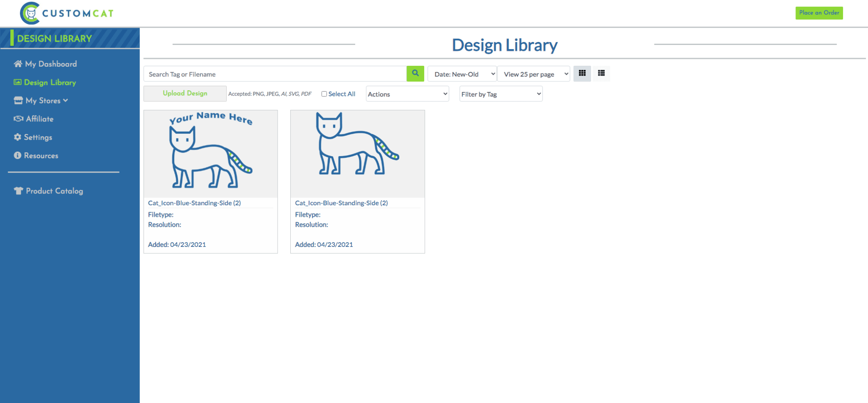Image resolution: width=868 pixels, height=403 pixels.
Task: Click the store icon beside My Stores
Action: (17, 100)
